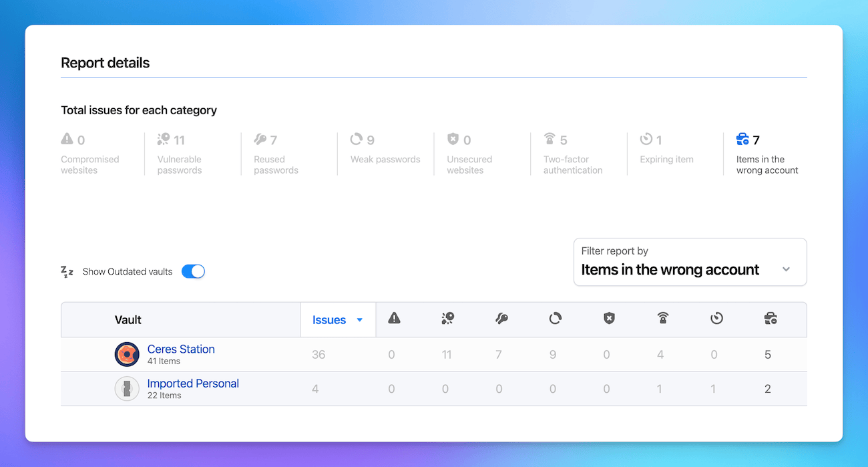
Task: Open the Ceres Station vault link
Action: tap(181, 349)
